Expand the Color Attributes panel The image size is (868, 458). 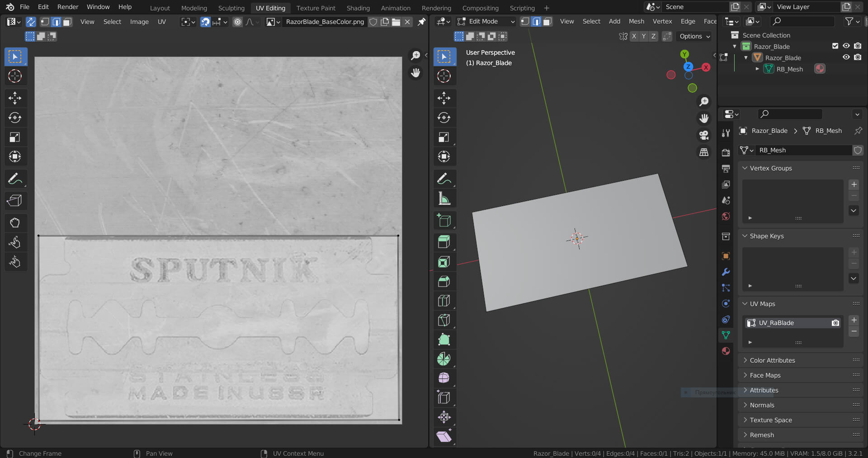click(x=772, y=360)
